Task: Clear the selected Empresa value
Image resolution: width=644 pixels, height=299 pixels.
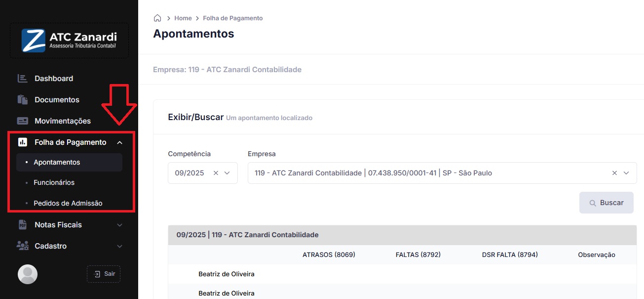Action: [614, 173]
